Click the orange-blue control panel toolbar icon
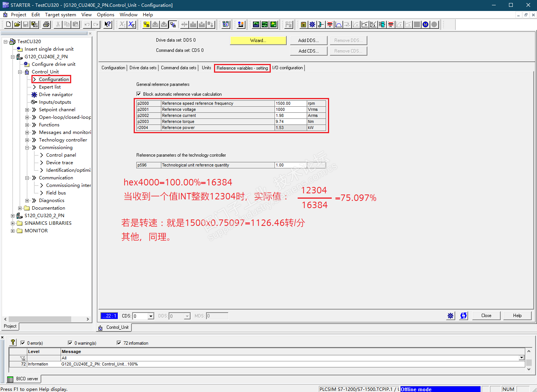Viewport: 537px width, 392px height. coord(240,25)
